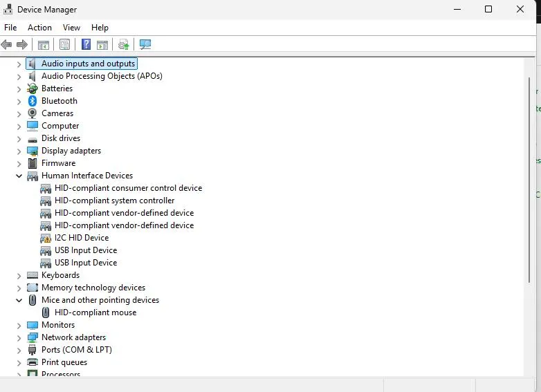Select Ports (COM & LPT) label
The image size is (541, 392).
[x=77, y=350]
